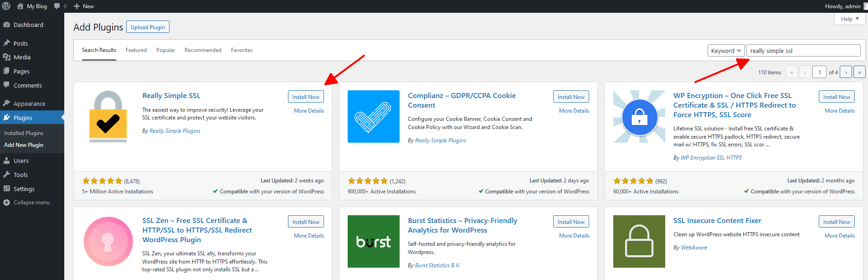Viewport: 868px width, 280px height.
Task: Open the SSL Zen plugin title link
Action: pos(197,230)
